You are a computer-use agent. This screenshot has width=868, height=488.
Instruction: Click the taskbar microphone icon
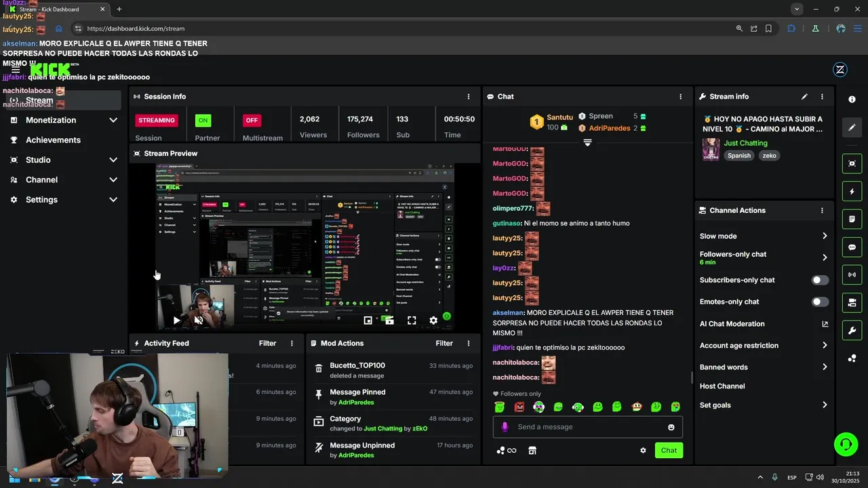(774, 477)
